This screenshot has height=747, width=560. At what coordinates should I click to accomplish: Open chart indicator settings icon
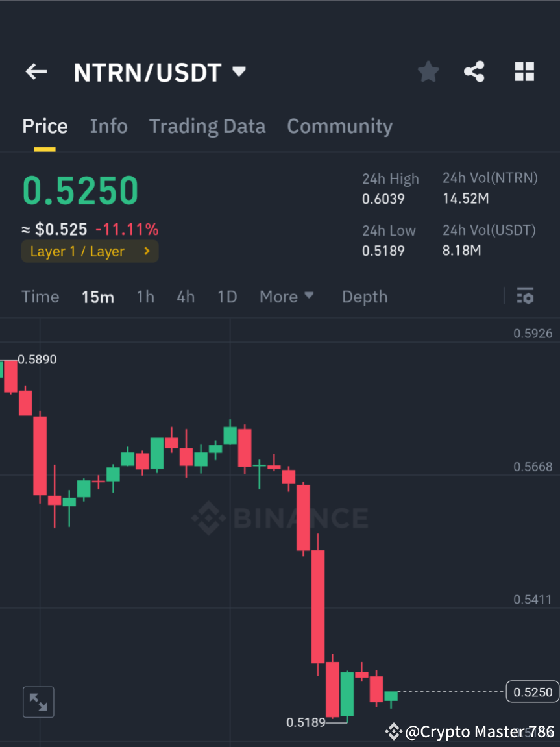coord(525,296)
